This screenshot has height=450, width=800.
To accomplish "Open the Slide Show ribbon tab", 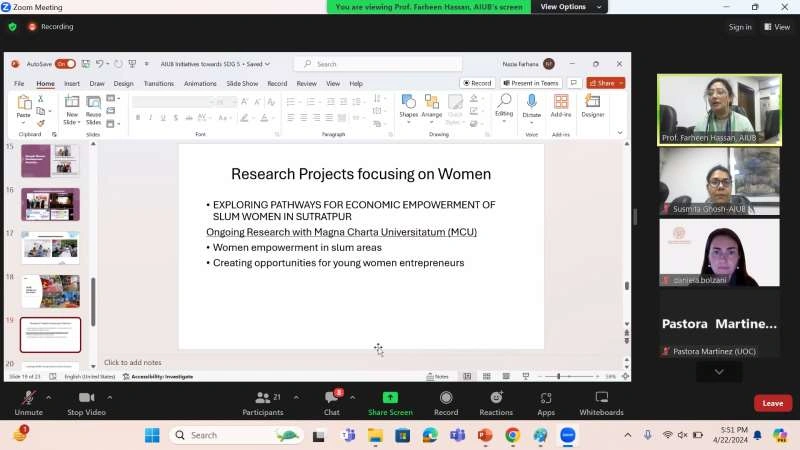I will click(x=242, y=84).
